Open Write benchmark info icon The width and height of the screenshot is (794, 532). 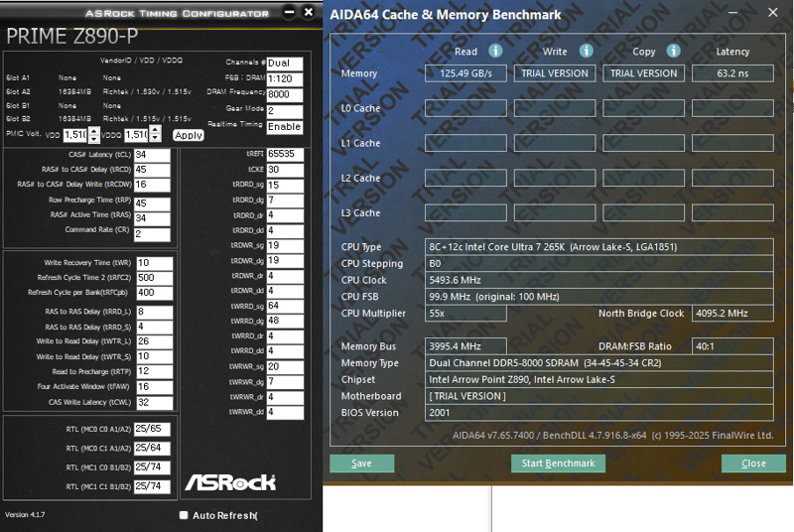(x=587, y=51)
